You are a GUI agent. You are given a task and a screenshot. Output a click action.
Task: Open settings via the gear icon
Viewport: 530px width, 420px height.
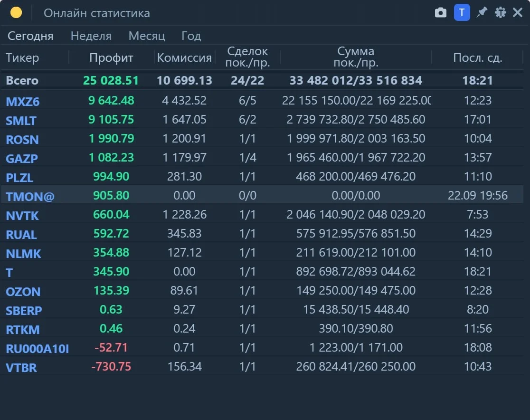click(x=500, y=13)
